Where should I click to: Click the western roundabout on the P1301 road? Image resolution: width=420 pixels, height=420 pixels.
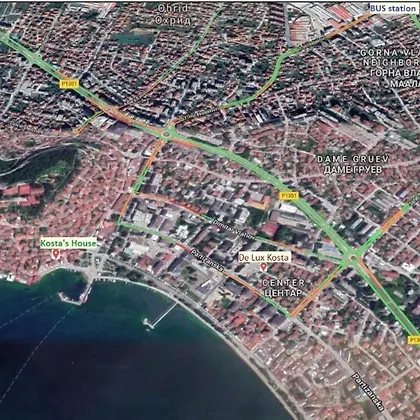tap(166, 135)
